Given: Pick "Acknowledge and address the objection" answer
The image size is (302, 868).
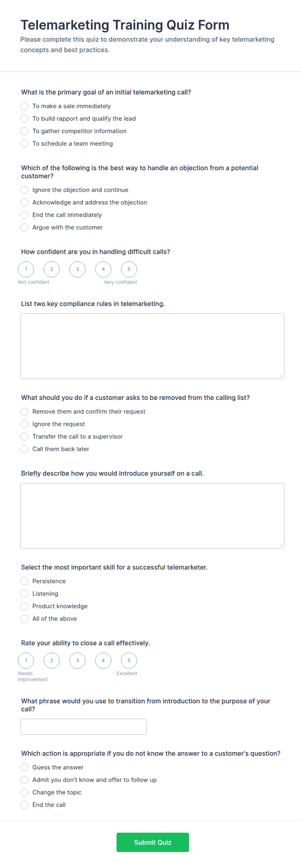Looking at the screenshot, I should coord(24,202).
